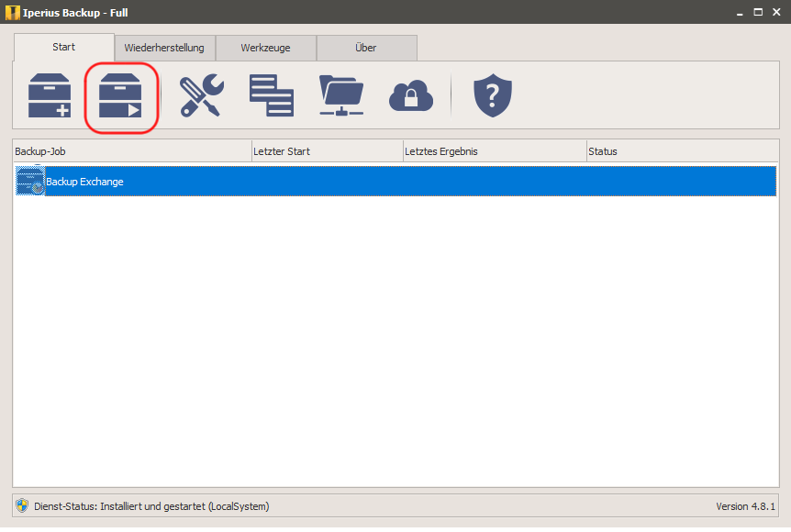Switch to the Start tab

tap(64, 48)
